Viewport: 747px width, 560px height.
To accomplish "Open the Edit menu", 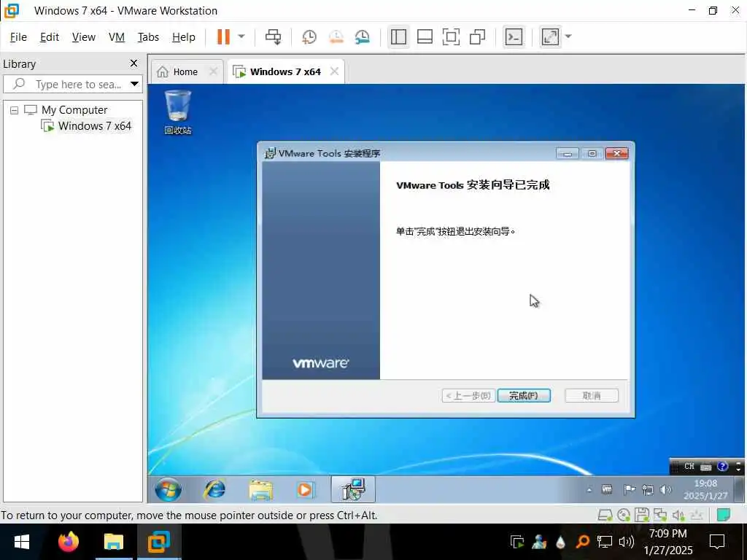I will click(49, 37).
